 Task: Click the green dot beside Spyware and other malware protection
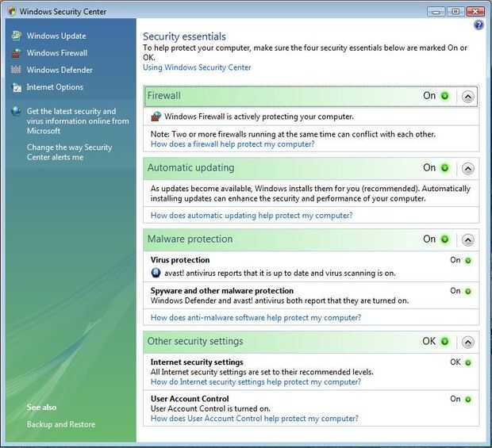pos(467,291)
